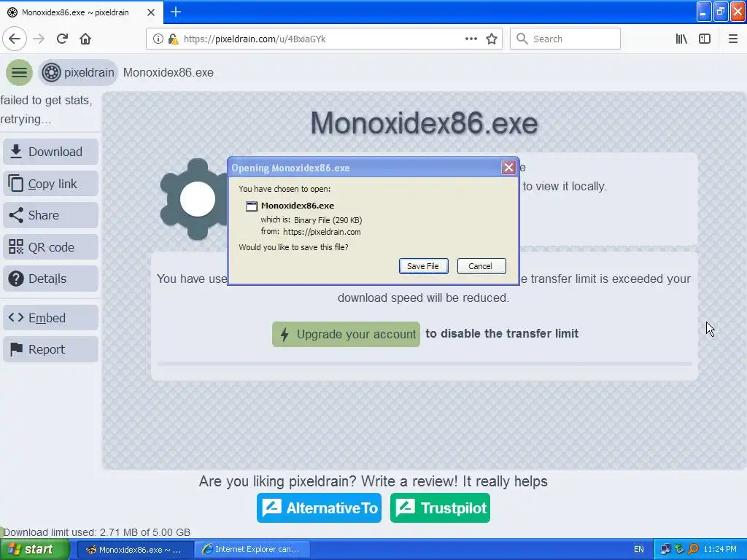Open the Share option in sidebar

pos(50,215)
